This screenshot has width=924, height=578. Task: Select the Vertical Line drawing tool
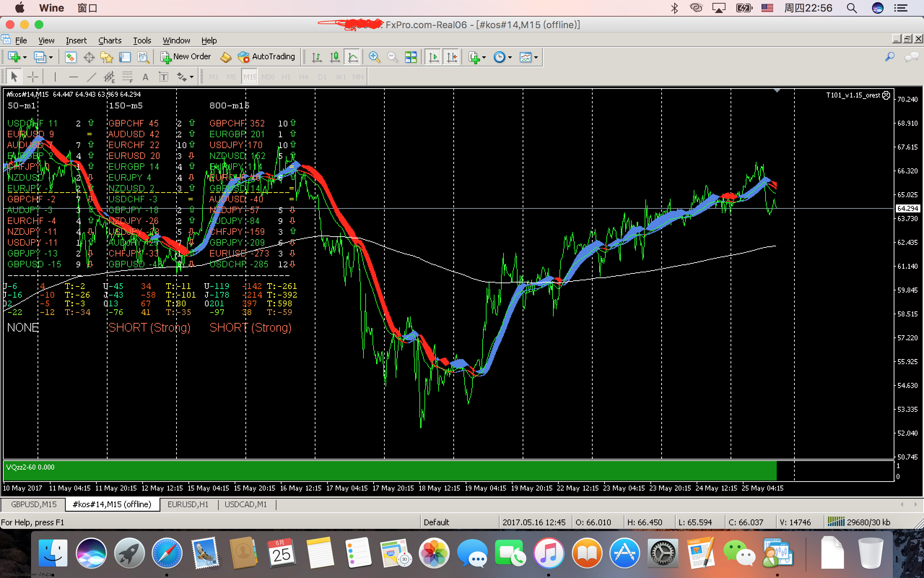(x=55, y=77)
